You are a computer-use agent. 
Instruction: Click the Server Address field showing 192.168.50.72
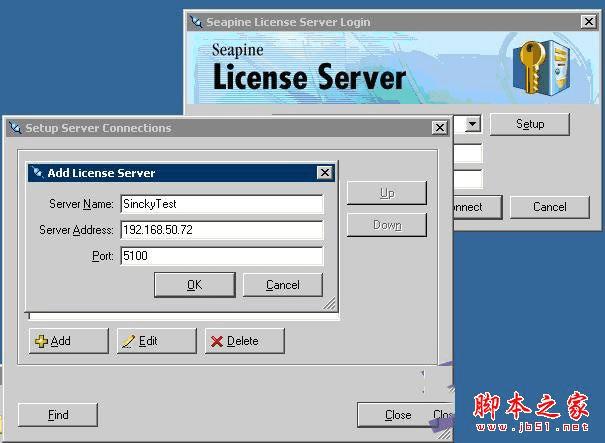pyautogui.click(x=222, y=230)
